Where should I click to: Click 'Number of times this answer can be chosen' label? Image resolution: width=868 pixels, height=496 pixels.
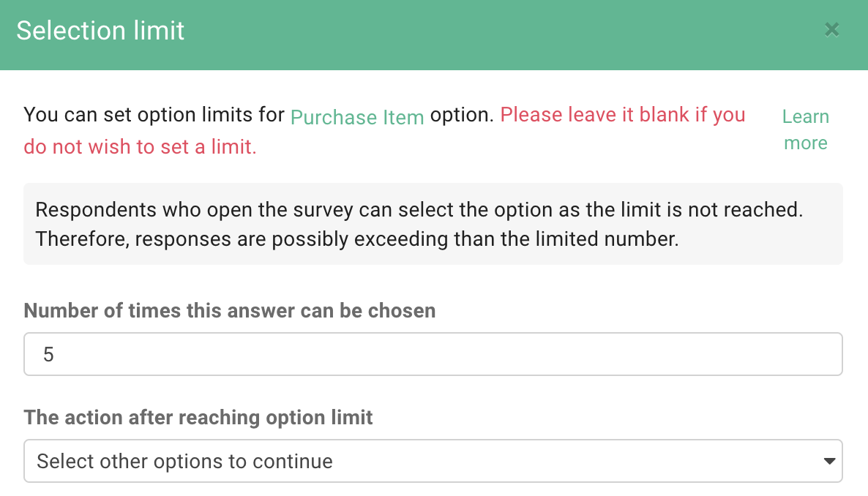(230, 310)
